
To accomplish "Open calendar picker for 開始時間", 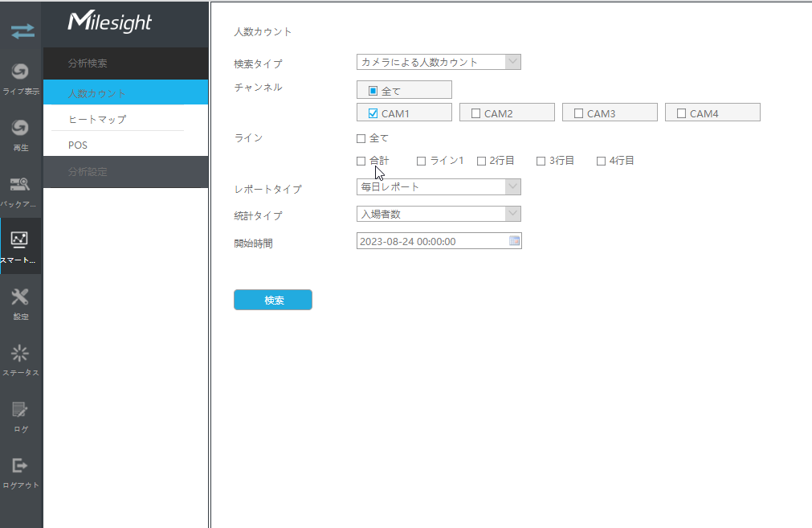I will 514,240.
